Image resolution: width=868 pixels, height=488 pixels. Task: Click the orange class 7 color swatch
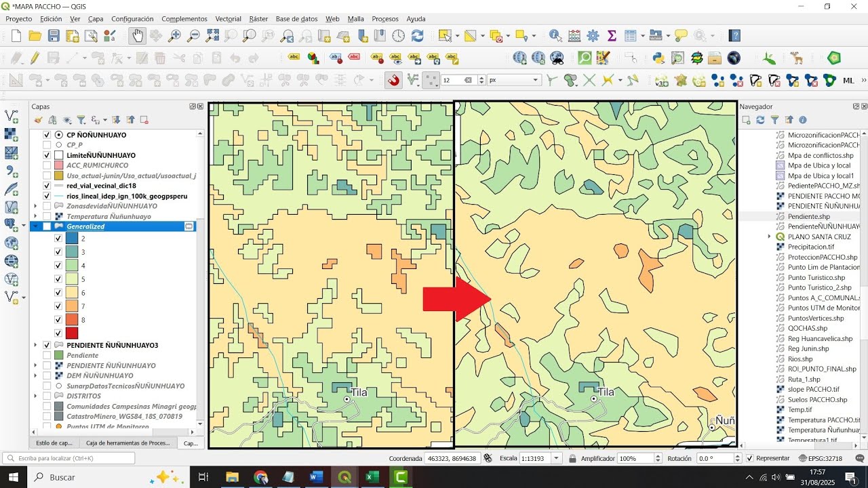[72, 306]
